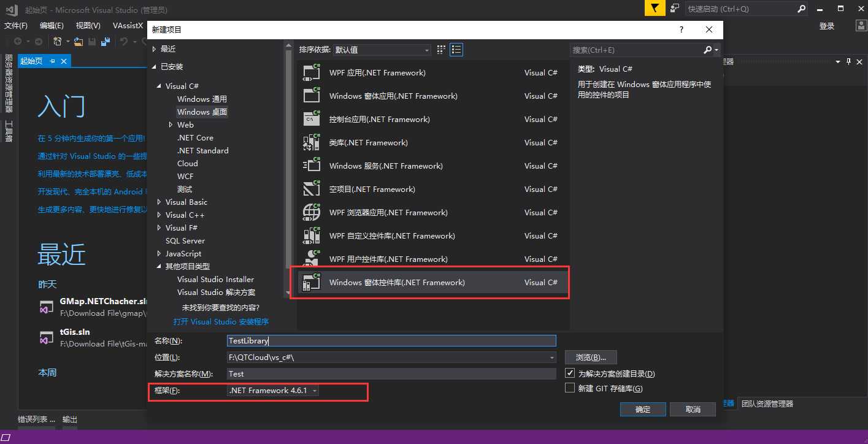Click the 确定 button

pyautogui.click(x=643, y=409)
